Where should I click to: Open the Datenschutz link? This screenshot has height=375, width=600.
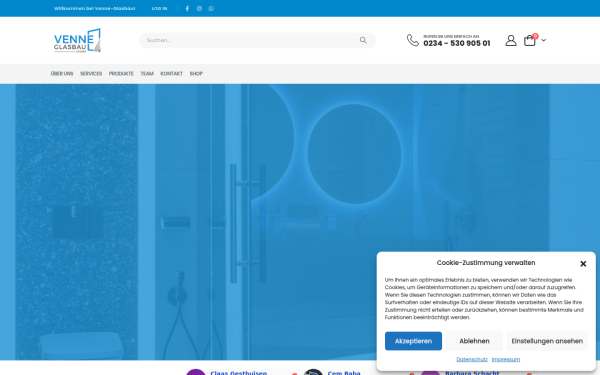pyautogui.click(x=472, y=359)
